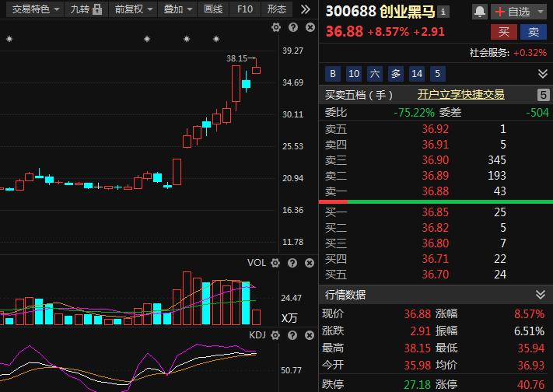Screen dimensions: 553x392
Task: Click the 委比 value -75.22%
Action: (x=414, y=113)
